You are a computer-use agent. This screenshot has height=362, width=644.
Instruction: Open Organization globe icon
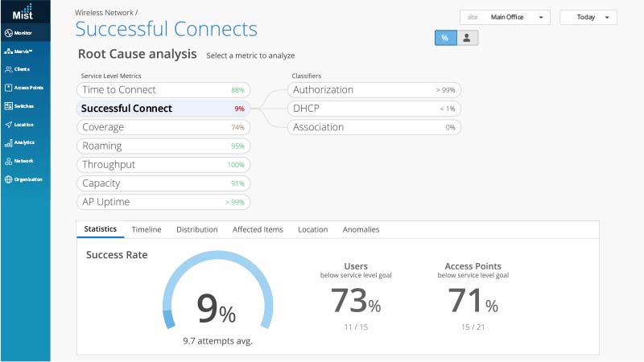point(9,179)
